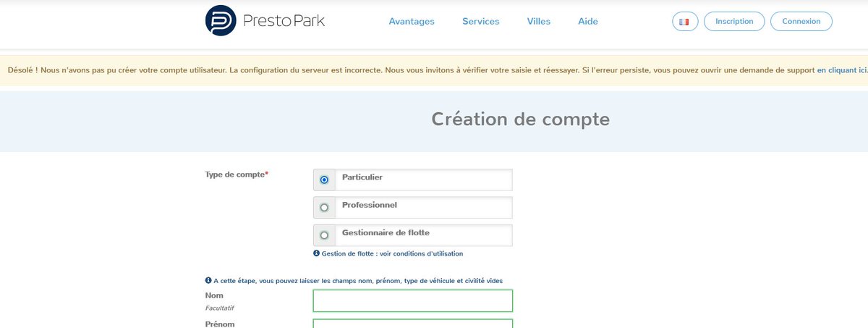This screenshot has width=868, height=328.
Task: Click the Inscription button
Action: [734, 22]
